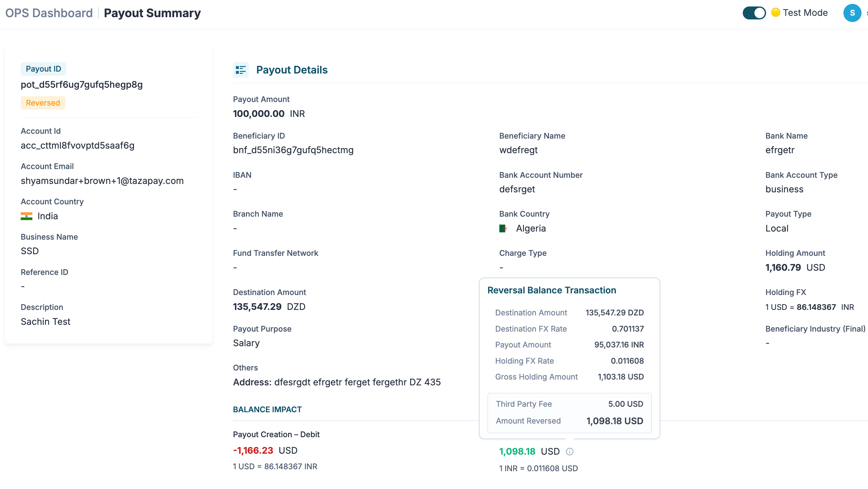Click the BALANCE IMPACT section header
Viewport: 868px width, 489px height.
pyautogui.click(x=267, y=409)
